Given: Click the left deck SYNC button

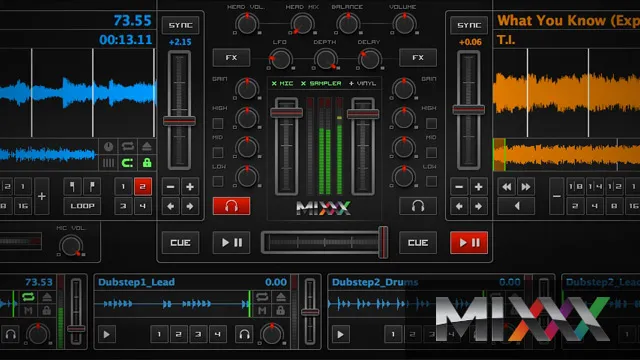Looking at the screenshot, I should point(180,25).
